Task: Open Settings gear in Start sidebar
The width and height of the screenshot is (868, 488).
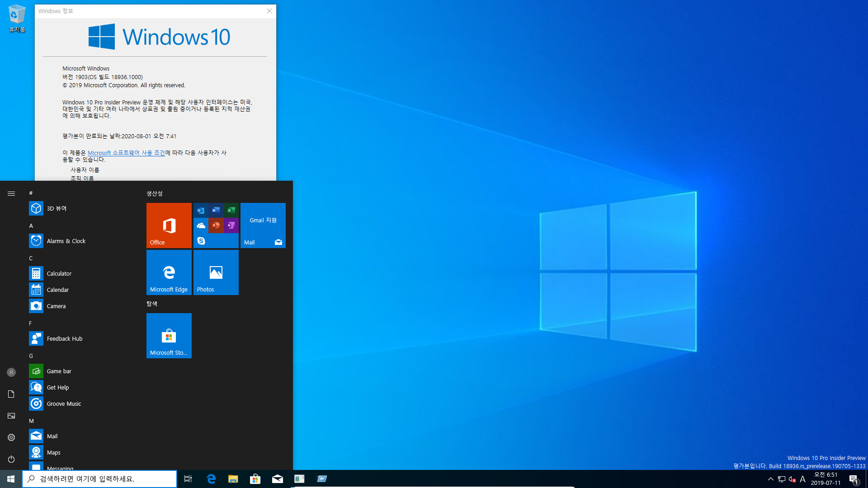Action: (x=11, y=437)
